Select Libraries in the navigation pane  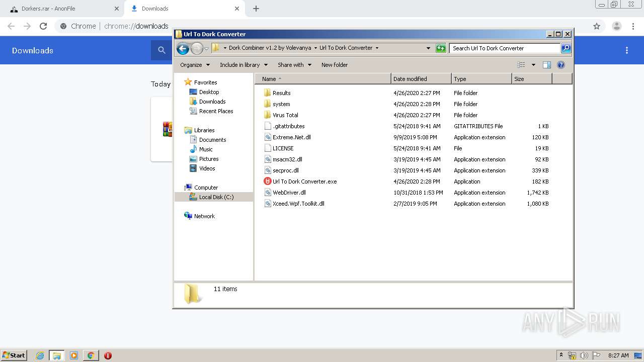coord(204,130)
